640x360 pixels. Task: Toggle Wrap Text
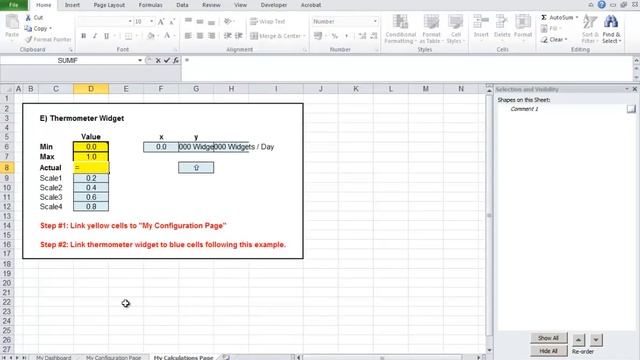pyautogui.click(x=267, y=21)
